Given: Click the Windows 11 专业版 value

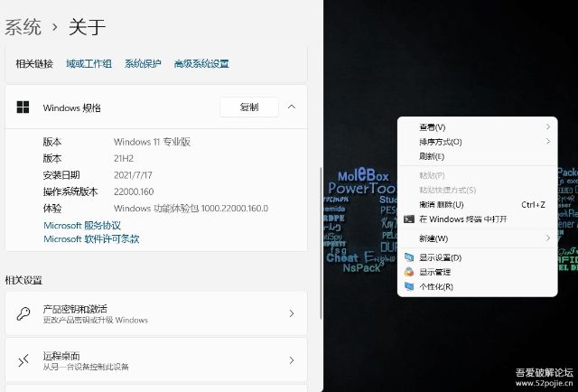Looking at the screenshot, I should [152, 142].
